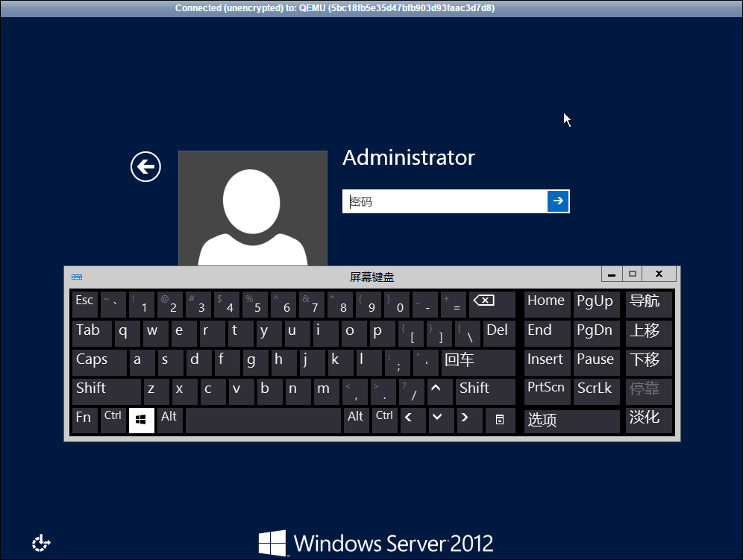Tap the letter z key
743x560 pixels.
click(x=156, y=391)
